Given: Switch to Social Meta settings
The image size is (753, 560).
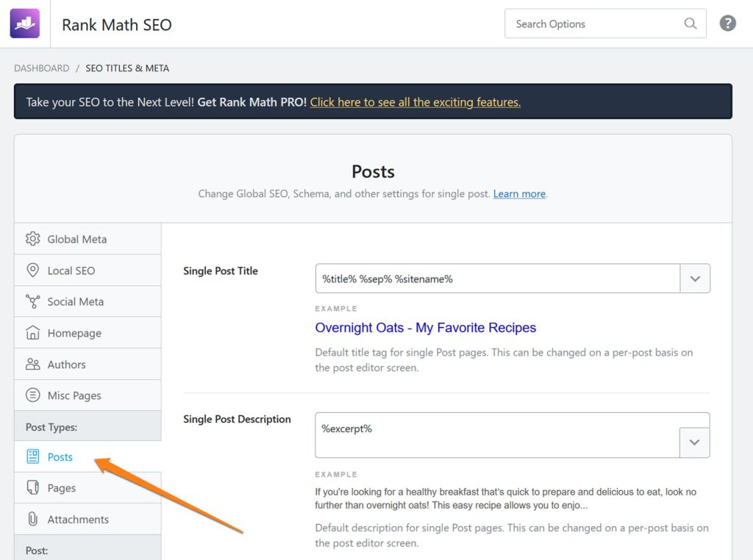Looking at the screenshot, I should [88, 301].
